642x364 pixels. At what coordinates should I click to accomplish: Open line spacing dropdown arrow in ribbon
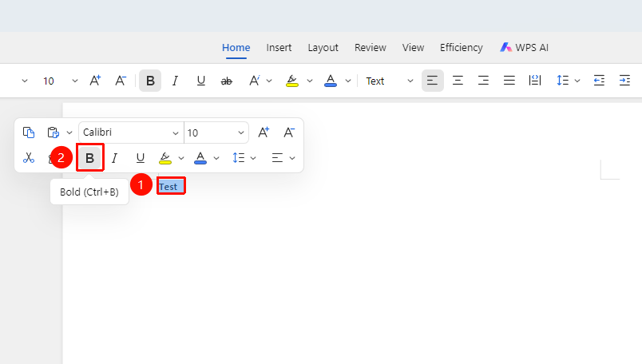577,81
